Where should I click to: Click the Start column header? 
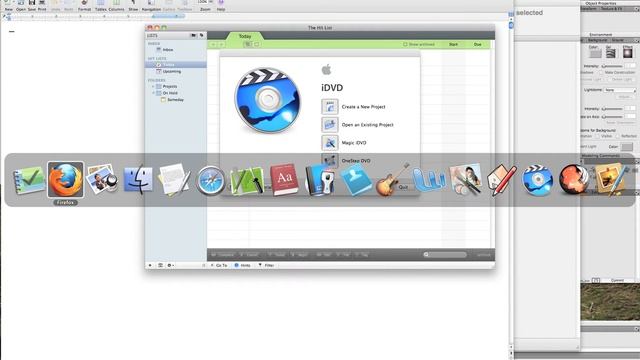453,44
